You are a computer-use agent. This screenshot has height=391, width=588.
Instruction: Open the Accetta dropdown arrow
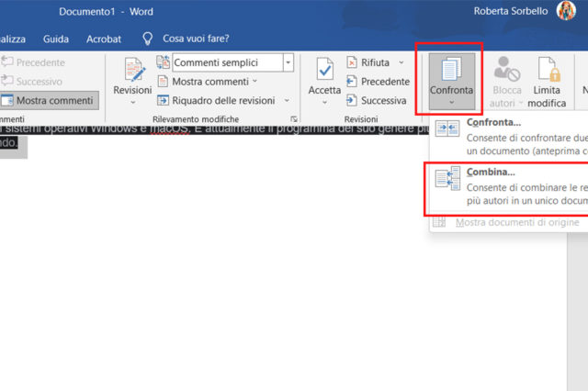pos(324,103)
